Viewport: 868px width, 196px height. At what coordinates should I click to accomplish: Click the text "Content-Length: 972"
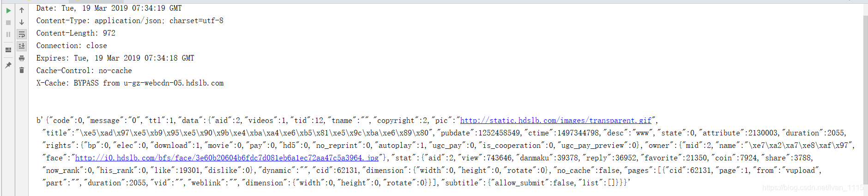[76, 33]
